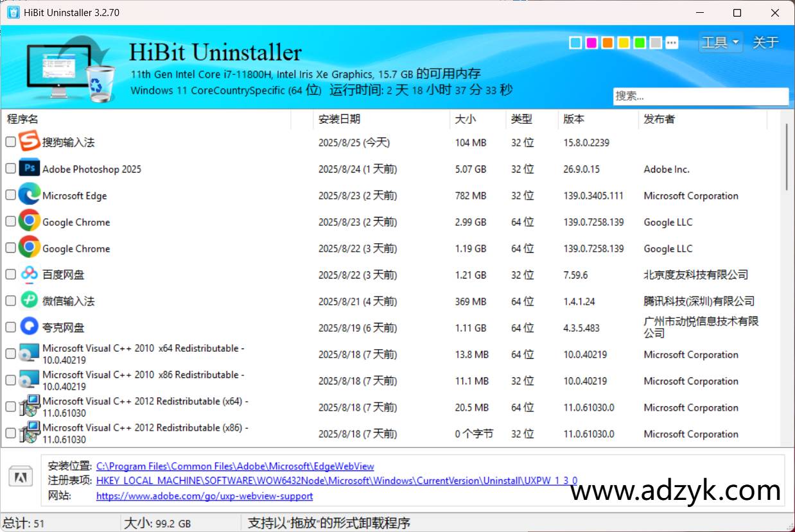Open the 工具 (Tools) dropdown menu

point(720,42)
